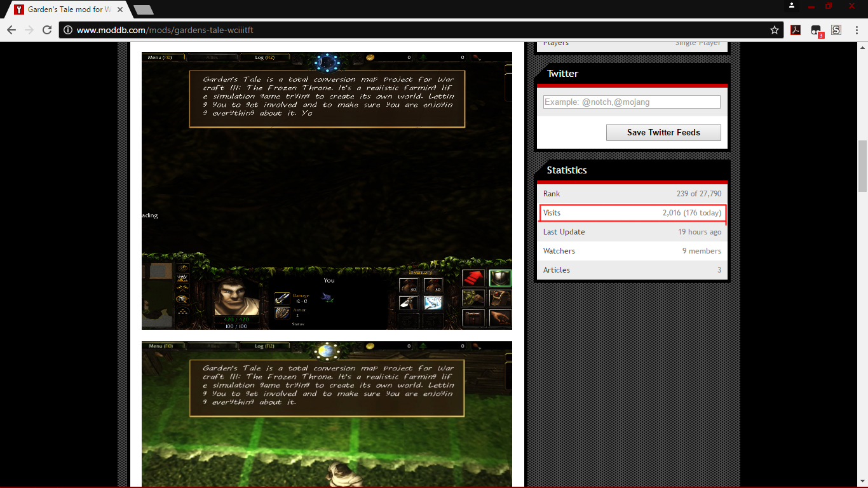Restore down the Chrome window

[x=829, y=6]
